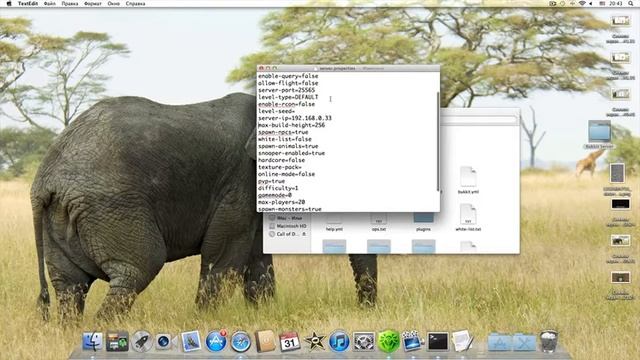
Task: Open Mission Control in the Dock
Action: pos(117,342)
